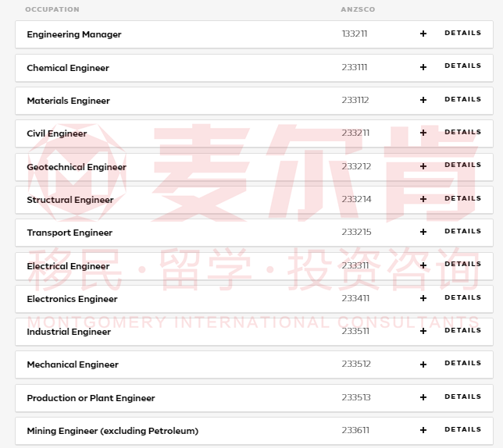Viewport: 503px width, 448px height.
Task: Show DETAILS for Electronics Engineer
Action: 462,297
